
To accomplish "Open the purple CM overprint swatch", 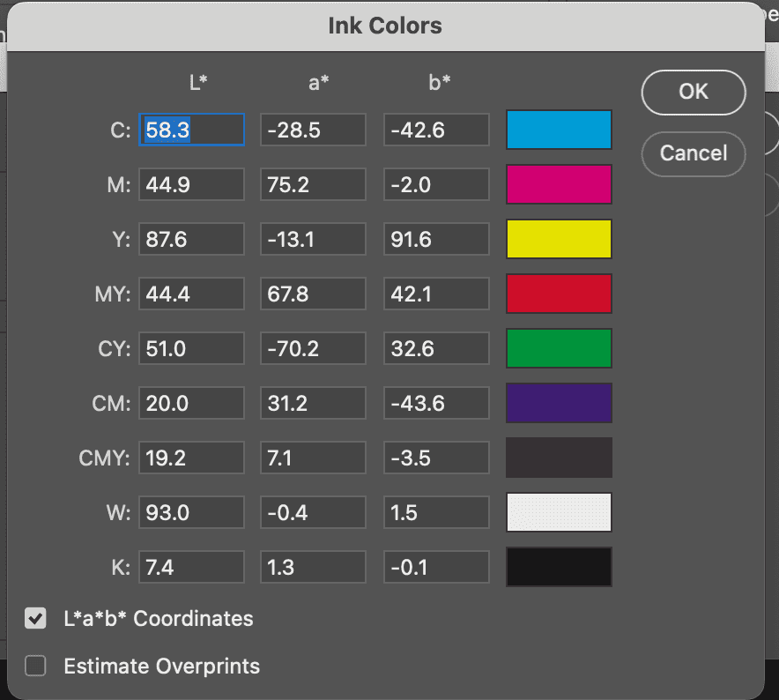I will point(559,403).
